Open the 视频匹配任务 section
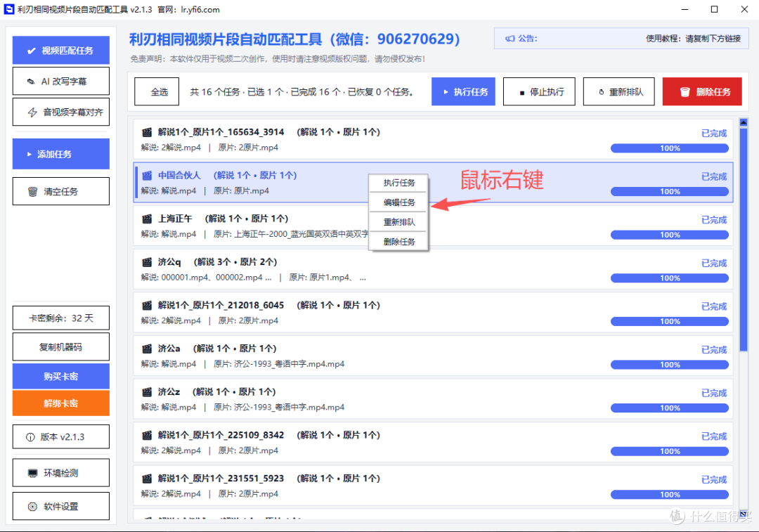This screenshot has height=532, width=759. 61,51
